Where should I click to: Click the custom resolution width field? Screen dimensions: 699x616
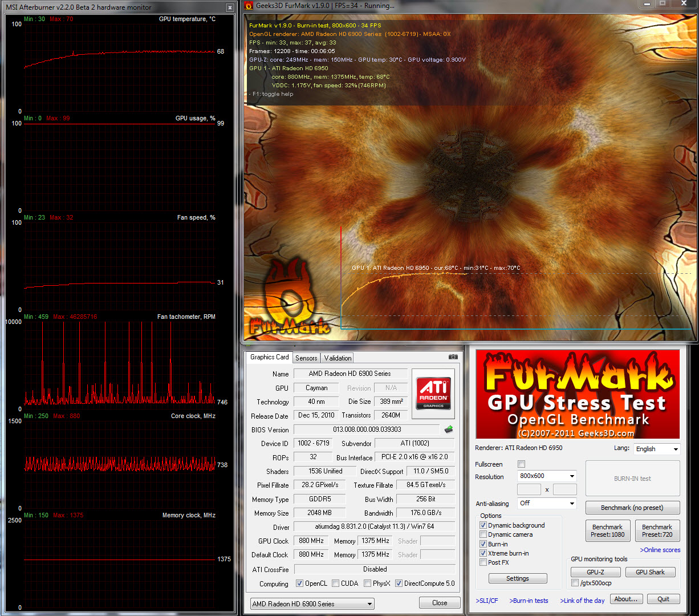coord(529,489)
